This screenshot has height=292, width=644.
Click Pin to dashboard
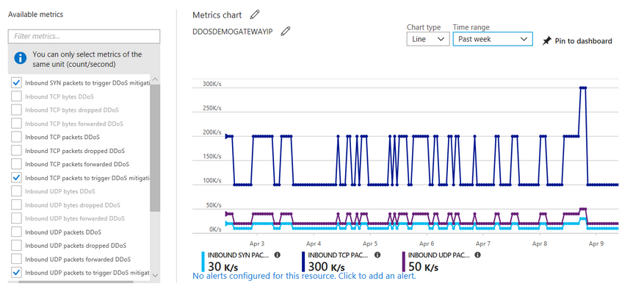pos(577,40)
